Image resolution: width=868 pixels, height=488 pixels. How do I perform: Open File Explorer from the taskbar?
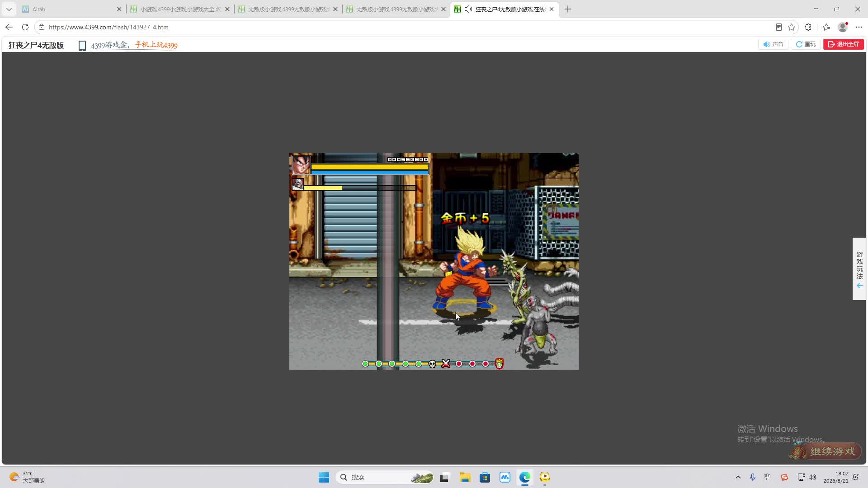465,477
